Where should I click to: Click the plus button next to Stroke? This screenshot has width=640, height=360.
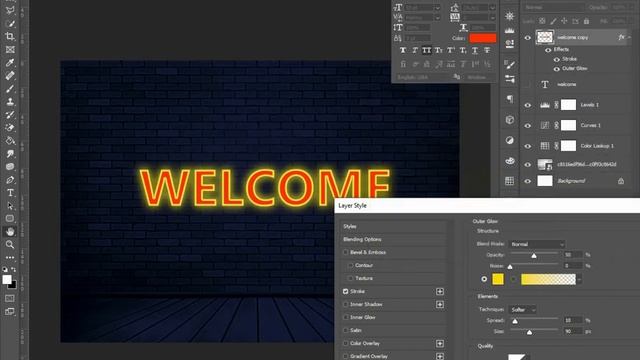coord(440,291)
